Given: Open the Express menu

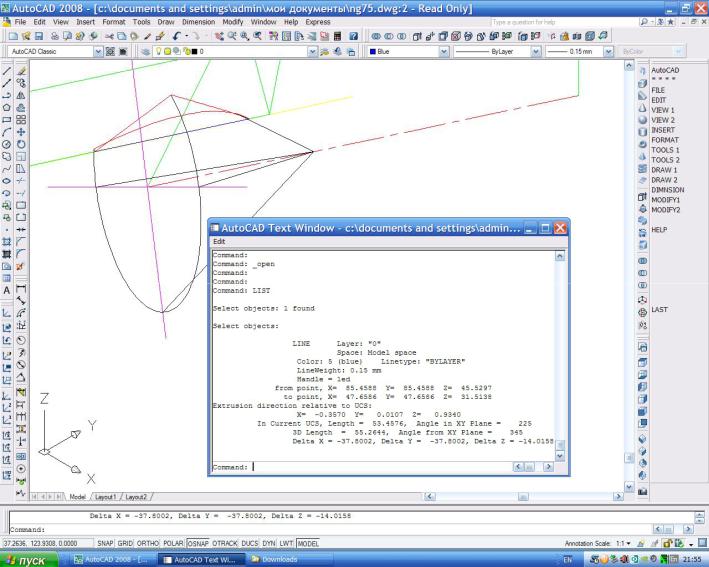Looking at the screenshot, I should pos(318,22).
